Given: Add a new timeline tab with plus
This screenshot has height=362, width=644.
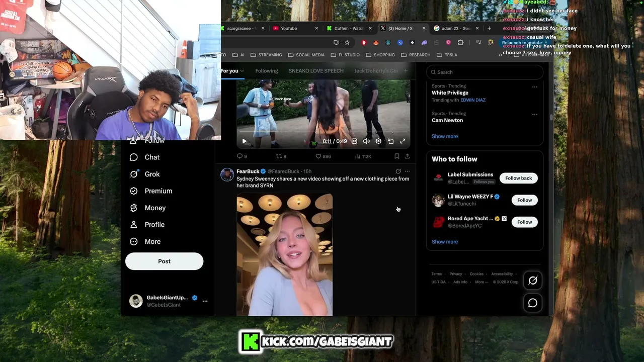Looking at the screenshot, I should (406, 71).
